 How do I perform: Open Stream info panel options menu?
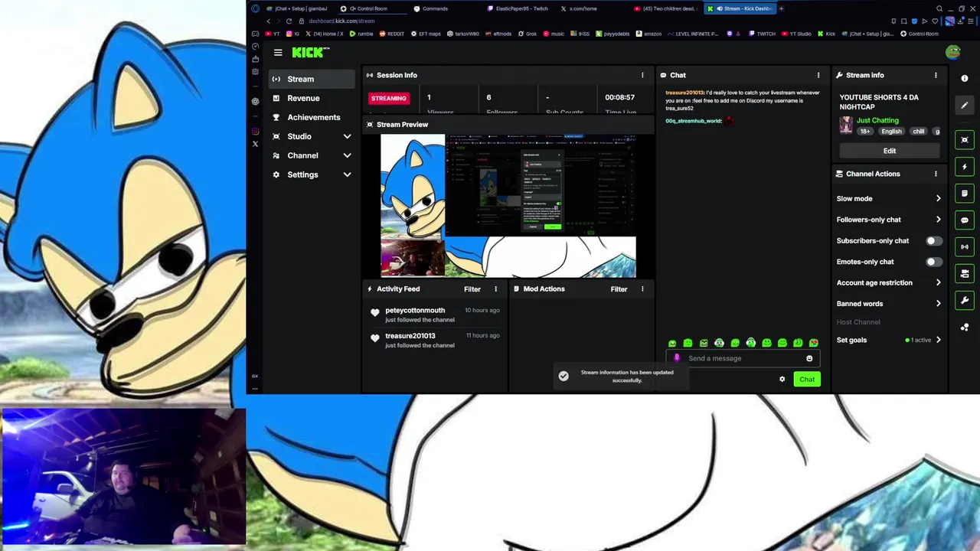click(x=936, y=75)
